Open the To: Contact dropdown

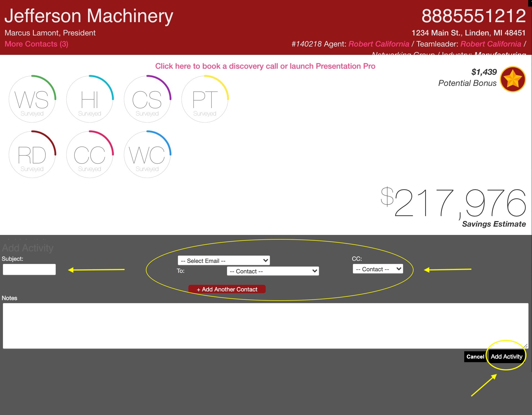273,271
